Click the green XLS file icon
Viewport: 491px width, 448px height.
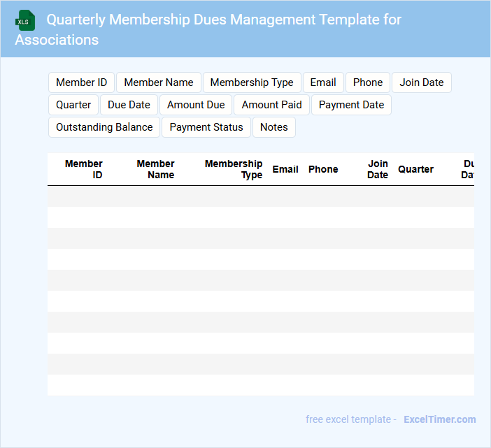[25, 20]
